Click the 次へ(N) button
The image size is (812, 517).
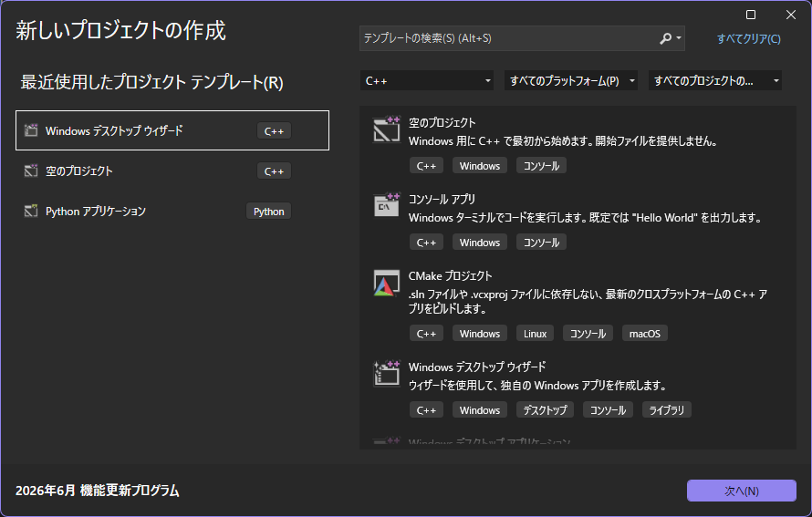(x=742, y=491)
